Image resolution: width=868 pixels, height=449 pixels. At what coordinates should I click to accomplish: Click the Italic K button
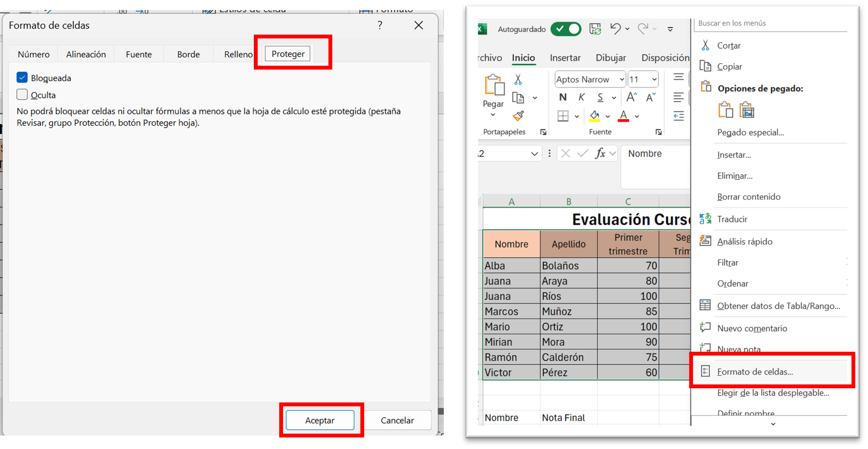[581, 97]
